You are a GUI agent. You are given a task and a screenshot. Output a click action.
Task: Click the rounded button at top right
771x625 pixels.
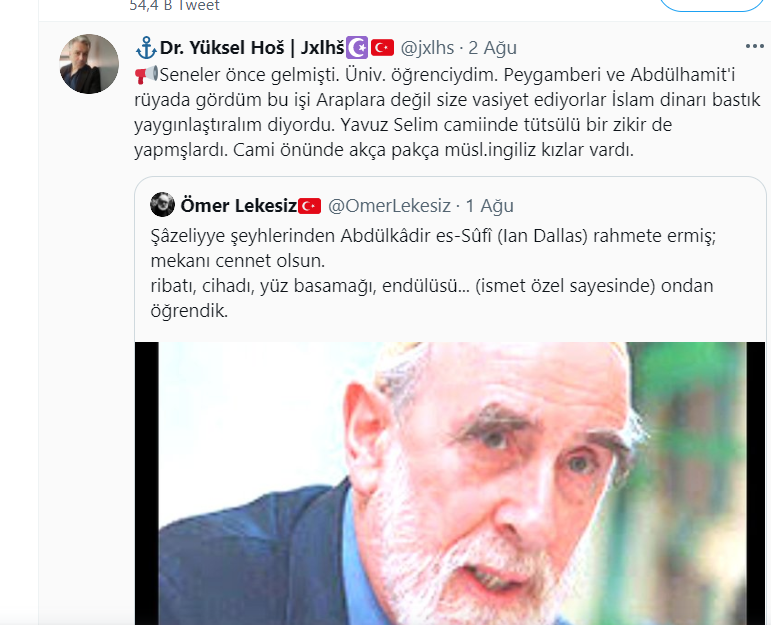coord(711,4)
